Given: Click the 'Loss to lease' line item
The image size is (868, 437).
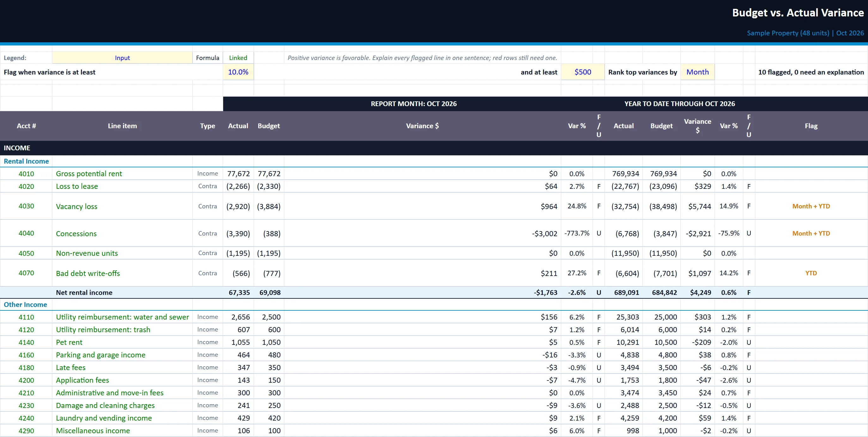Looking at the screenshot, I should [77, 186].
